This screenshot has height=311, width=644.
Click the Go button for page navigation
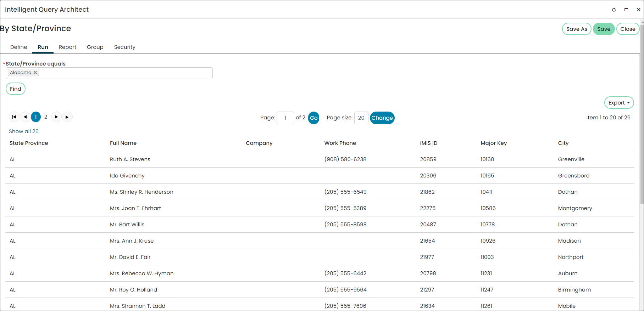pos(314,118)
